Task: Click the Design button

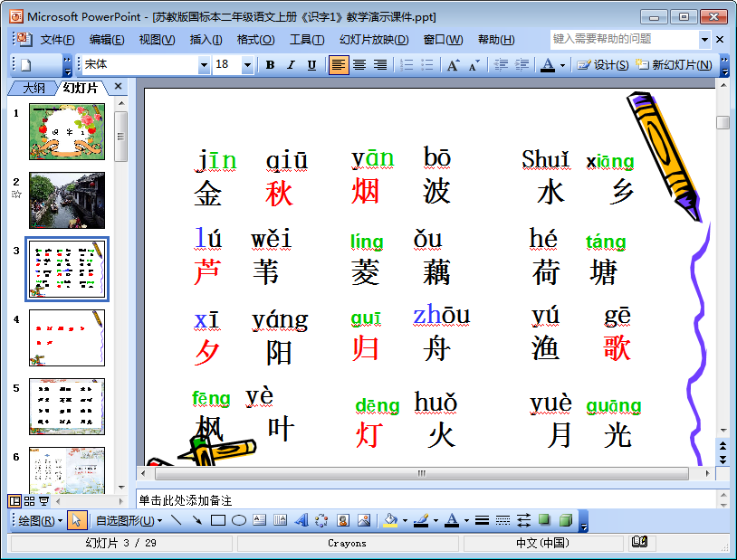Action: pos(603,65)
